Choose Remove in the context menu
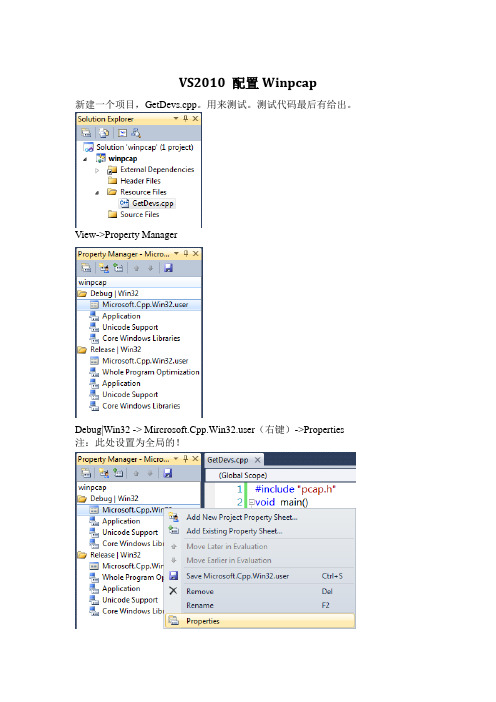 click(260, 591)
